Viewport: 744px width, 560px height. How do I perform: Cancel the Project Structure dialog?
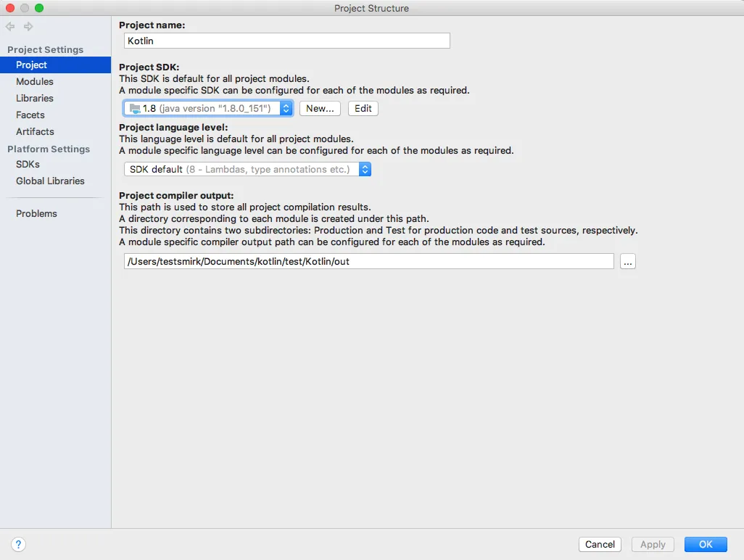[x=600, y=544]
